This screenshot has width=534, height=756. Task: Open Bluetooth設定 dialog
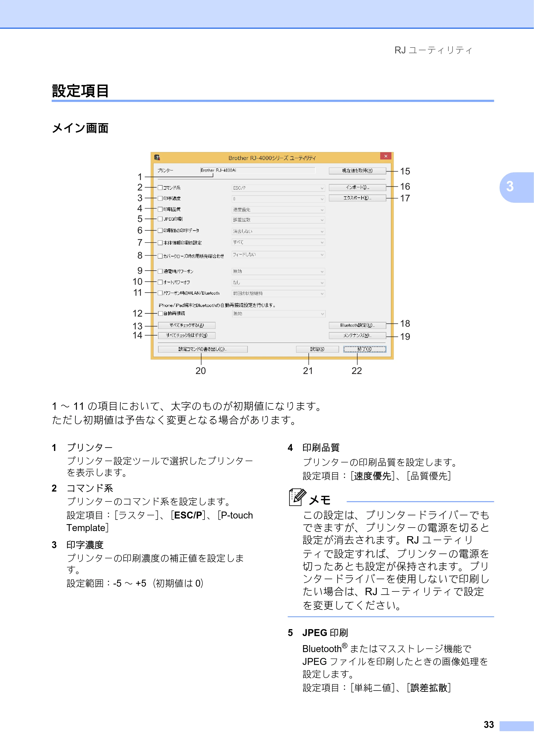(x=357, y=325)
